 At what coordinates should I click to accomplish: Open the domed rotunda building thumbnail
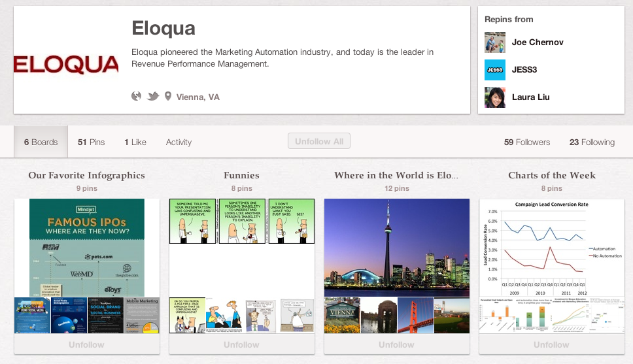(379, 316)
